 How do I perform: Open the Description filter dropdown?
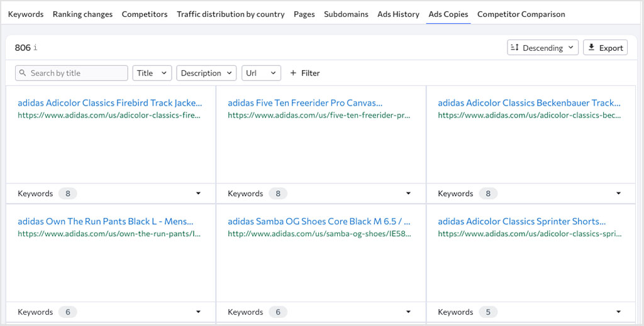point(206,73)
